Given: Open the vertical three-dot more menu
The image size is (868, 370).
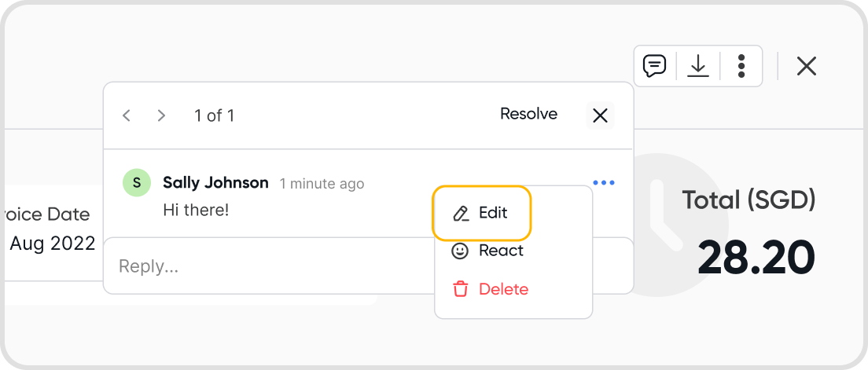Looking at the screenshot, I should pyautogui.click(x=741, y=66).
